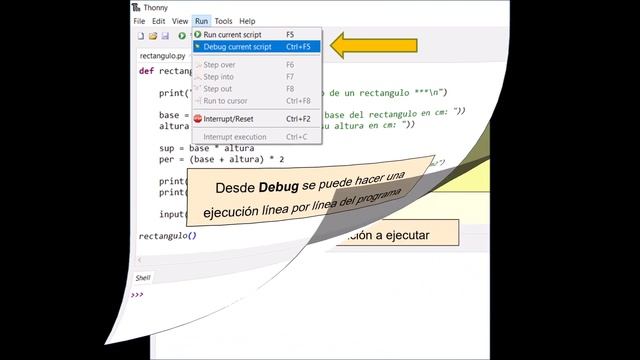Select Interrupt execution menu entry
The height and width of the screenshot is (360, 640).
pyautogui.click(x=257, y=137)
